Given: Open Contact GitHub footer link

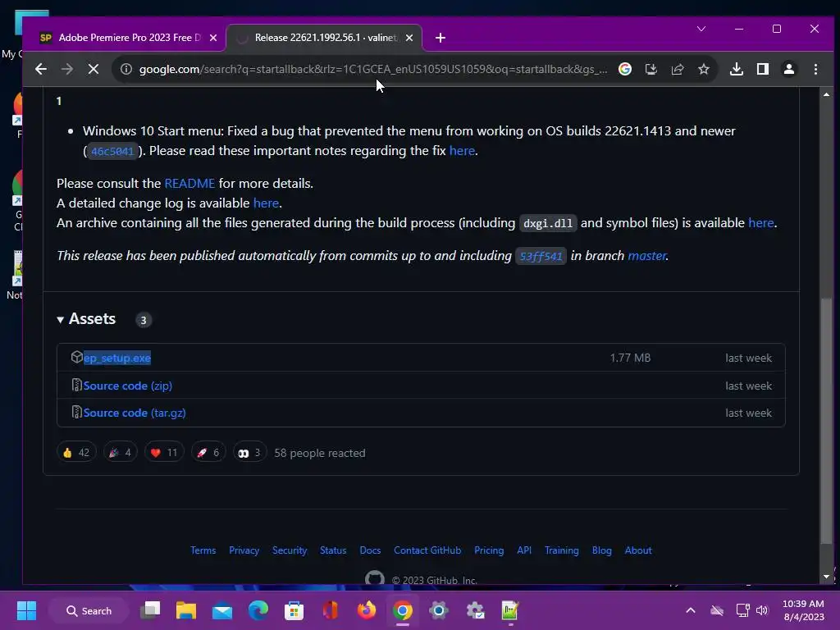Looking at the screenshot, I should [427, 550].
